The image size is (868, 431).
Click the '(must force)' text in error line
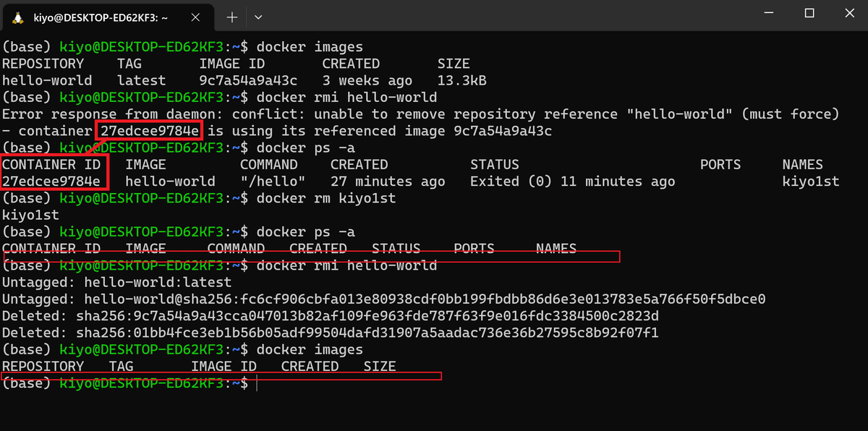(791, 114)
